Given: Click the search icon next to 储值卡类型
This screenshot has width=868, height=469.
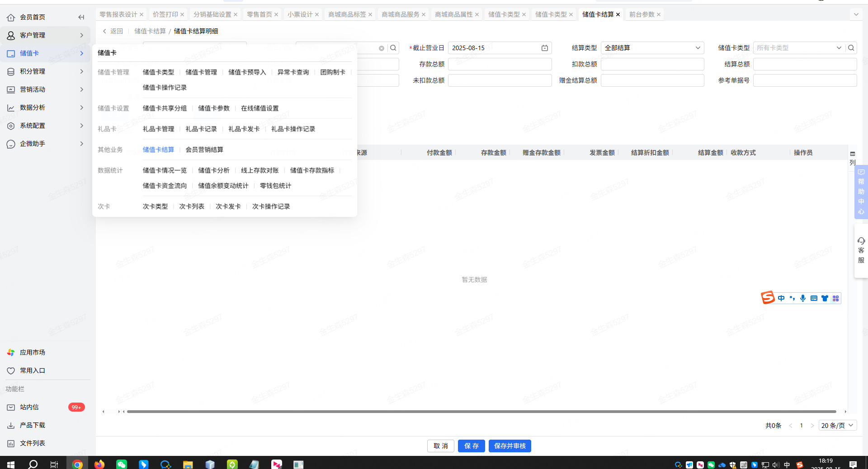Looking at the screenshot, I should [x=851, y=48].
